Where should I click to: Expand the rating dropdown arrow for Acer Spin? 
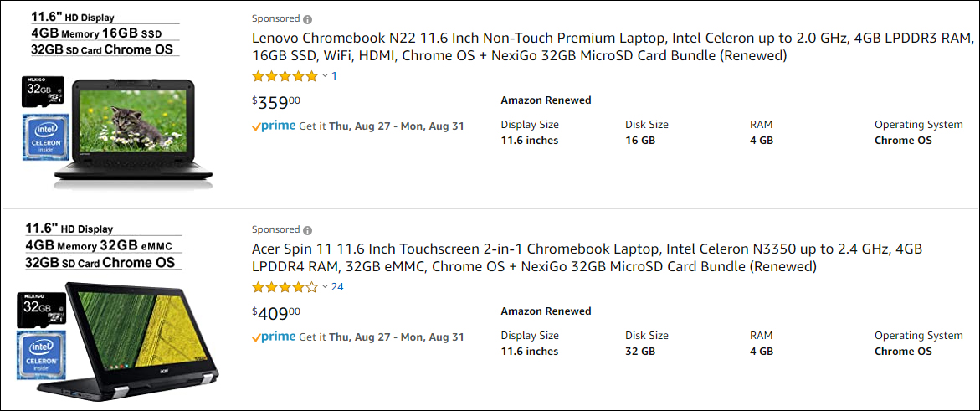tap(326, 287)
